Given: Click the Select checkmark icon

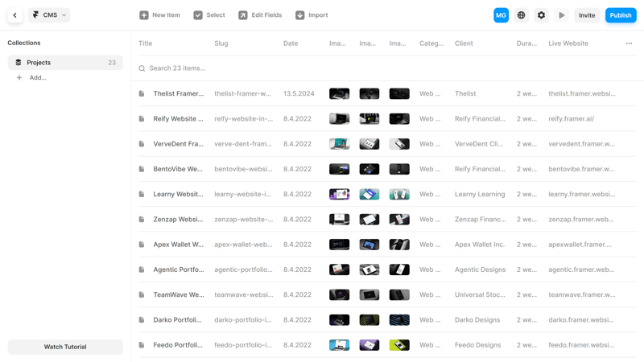Looking at the screenshot, I should pyautogui.click(x=198, y=15).
